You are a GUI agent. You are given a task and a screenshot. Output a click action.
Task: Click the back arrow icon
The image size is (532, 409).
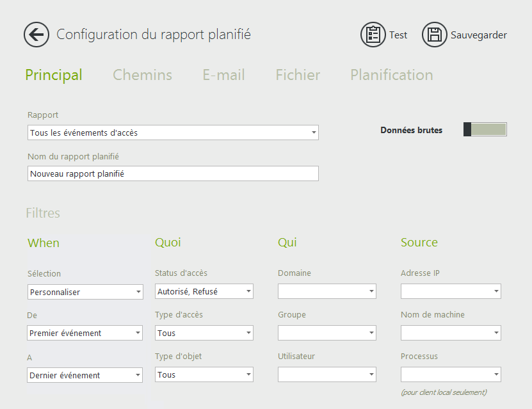[36, 35]
